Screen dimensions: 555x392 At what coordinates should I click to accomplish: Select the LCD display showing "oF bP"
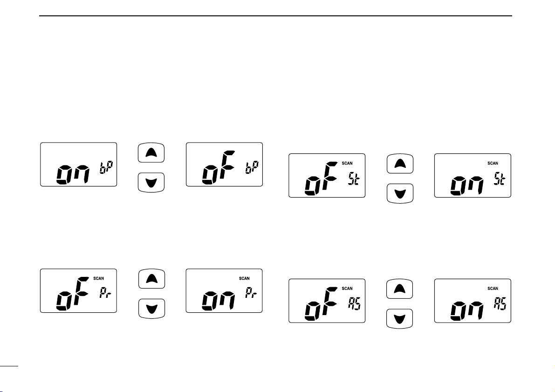coord(224,165)
